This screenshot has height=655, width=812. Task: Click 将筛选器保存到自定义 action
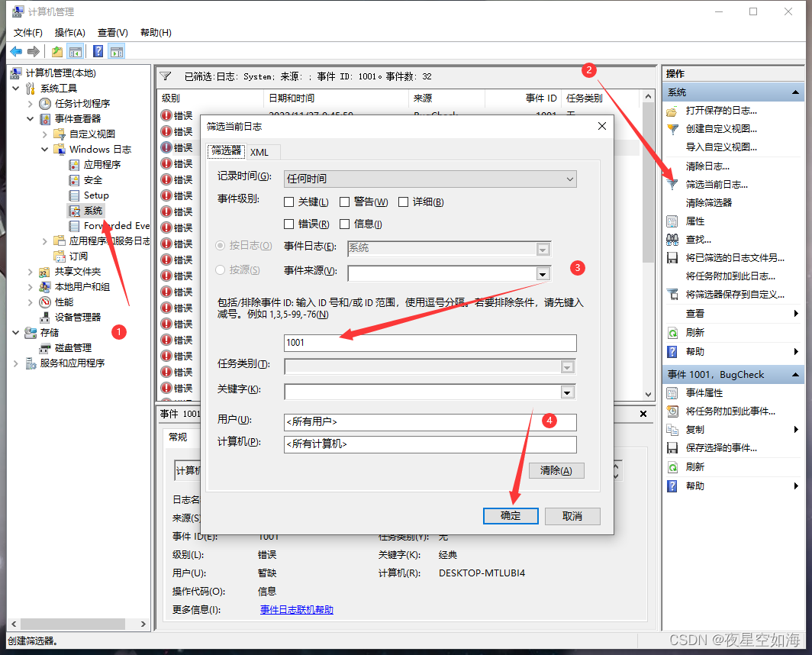(735, 295)
